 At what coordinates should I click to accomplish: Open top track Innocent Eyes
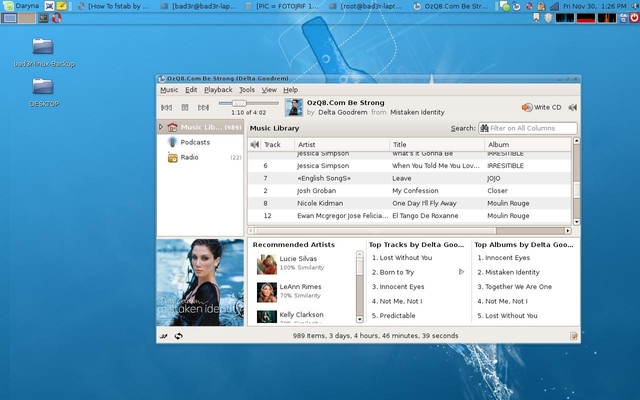click(x=398, y=287)
